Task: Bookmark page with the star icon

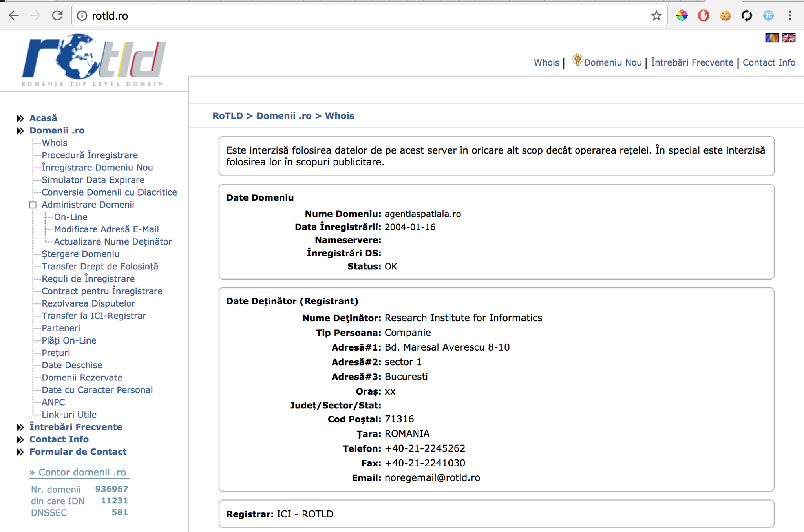Action: click(x=656, y=16)
